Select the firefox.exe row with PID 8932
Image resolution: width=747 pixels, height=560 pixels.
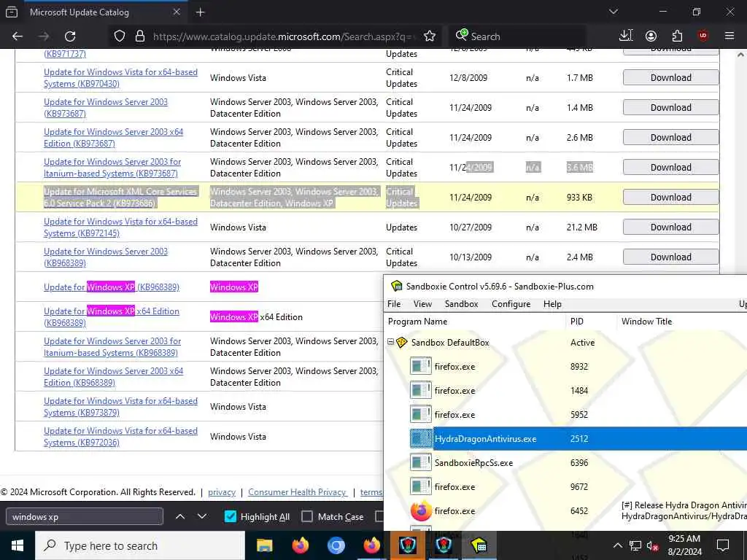pyautogui.click(x=566, y=367)
